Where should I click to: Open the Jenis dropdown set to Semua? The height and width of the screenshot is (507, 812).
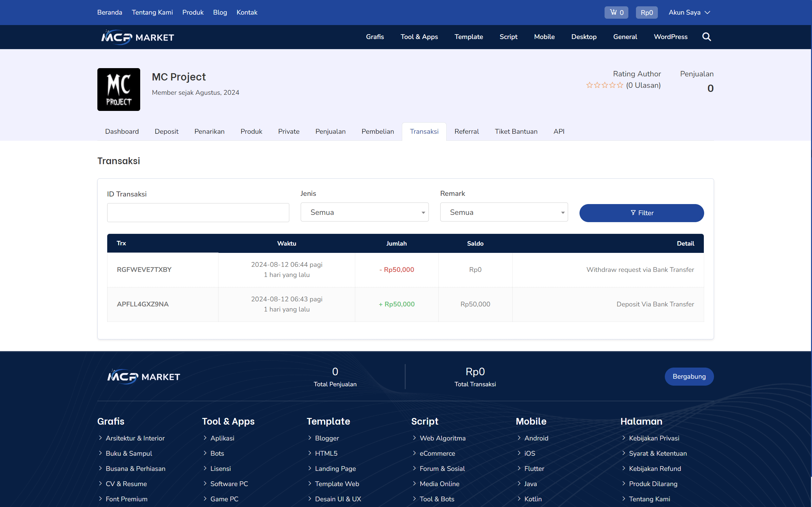pyautogui.click(x=364, y=212)
